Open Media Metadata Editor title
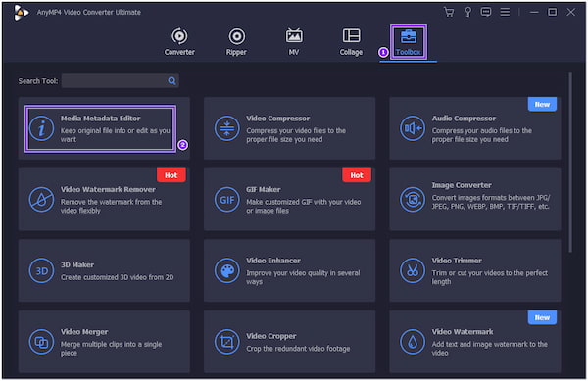Image resolution: width=588 pixels, height=381 pixels. click(x=101, y=119)
